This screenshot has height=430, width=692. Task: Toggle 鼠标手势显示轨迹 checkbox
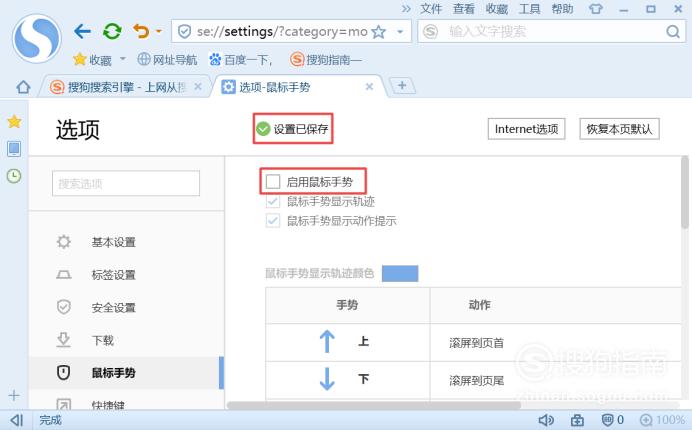click(273, 201)
